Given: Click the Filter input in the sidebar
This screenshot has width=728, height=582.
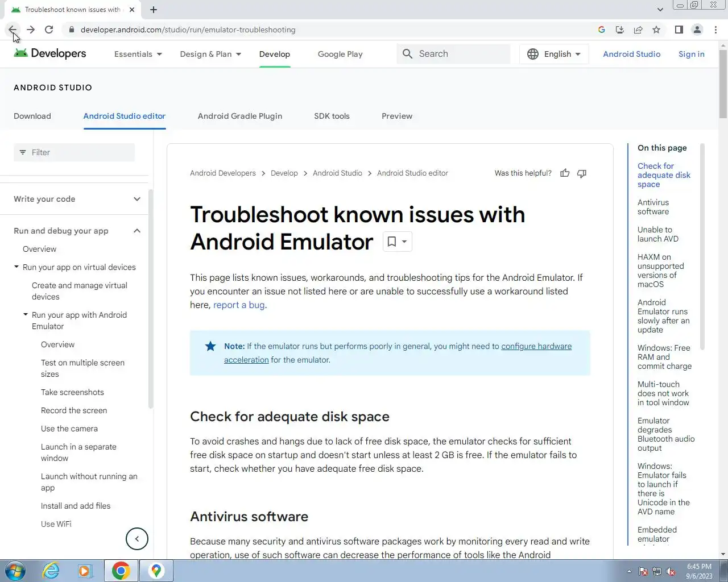Looking at the screenshot, I should [x=75, y=152].
